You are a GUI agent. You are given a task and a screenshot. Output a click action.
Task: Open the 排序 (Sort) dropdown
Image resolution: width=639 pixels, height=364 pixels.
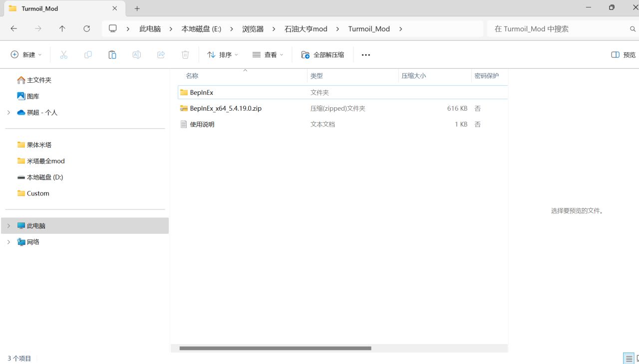point(223,55)
